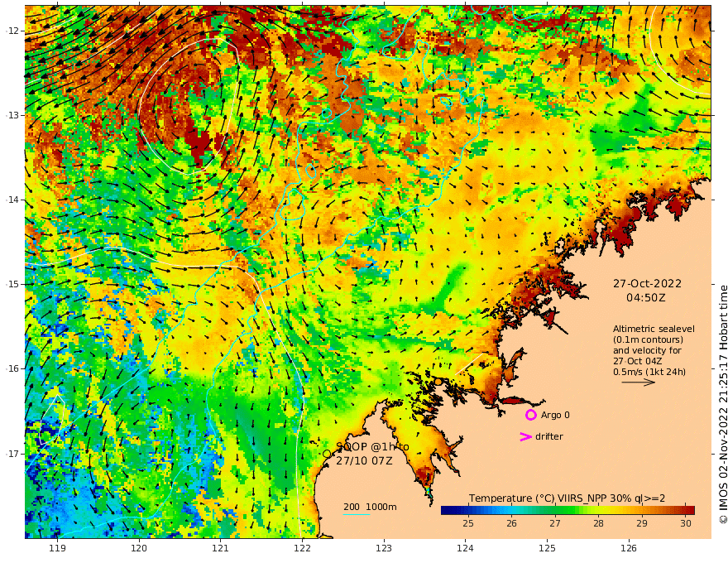Click the color bar label 30
Viewport: 728px width, 563px height.
[686, 523]
